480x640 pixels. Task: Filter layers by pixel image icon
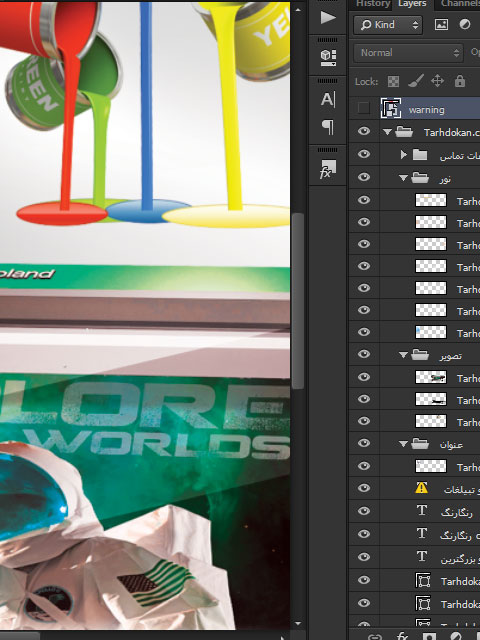coord(441,24)
